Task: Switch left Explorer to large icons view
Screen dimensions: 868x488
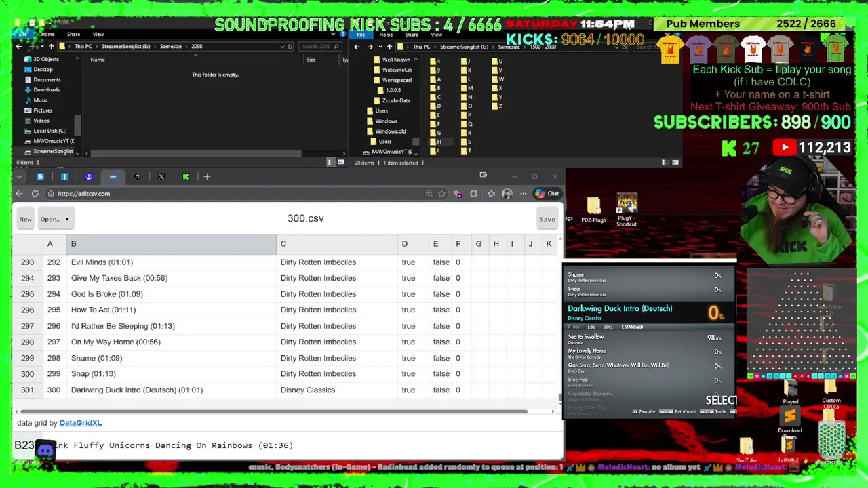Action: click(x=341, y=163)
